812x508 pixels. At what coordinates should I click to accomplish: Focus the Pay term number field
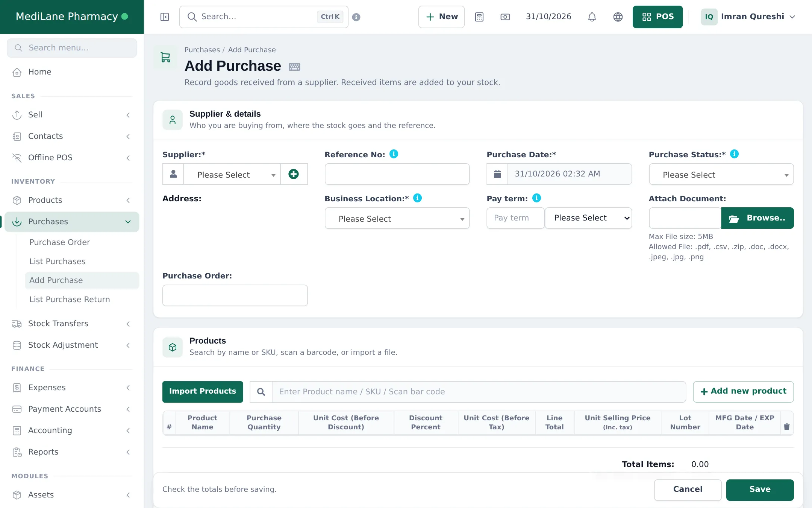515,218
